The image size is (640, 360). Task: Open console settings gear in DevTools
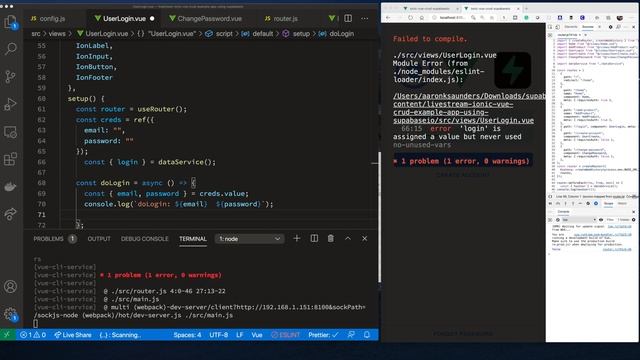[x=633, y=220]
